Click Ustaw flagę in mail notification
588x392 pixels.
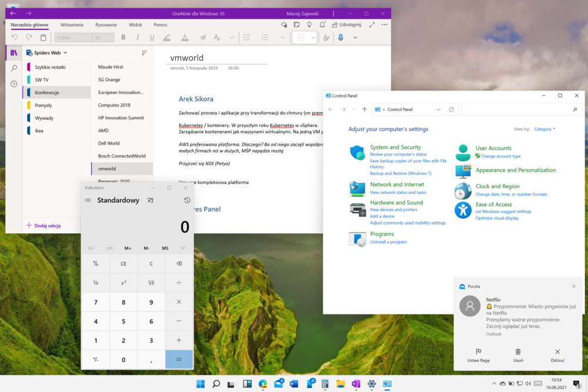point(479,355)
